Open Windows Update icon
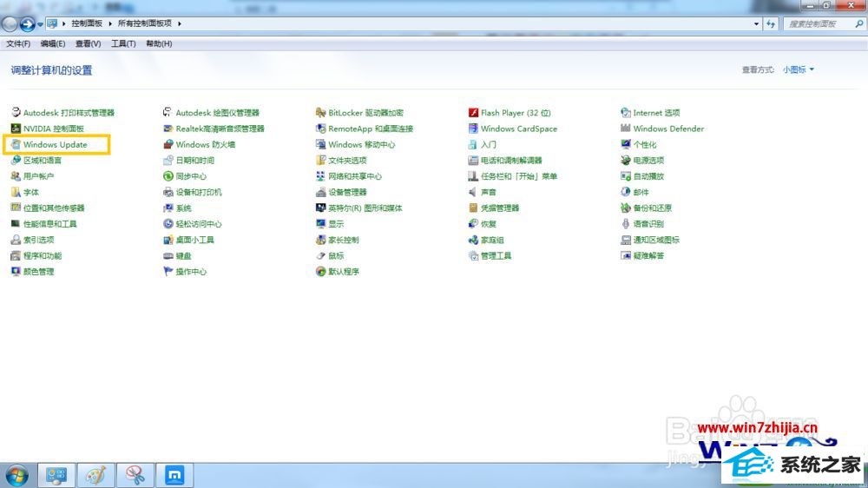Viewport: 868px width, 488px height. (x=16, y=144)
